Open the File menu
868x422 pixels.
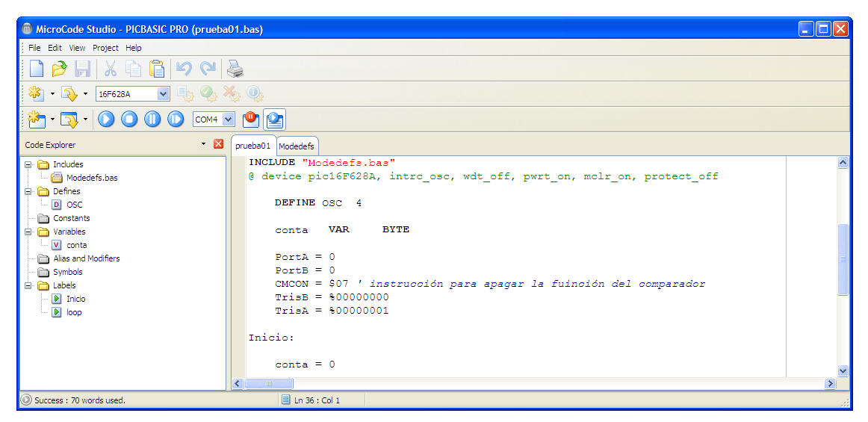34,48
